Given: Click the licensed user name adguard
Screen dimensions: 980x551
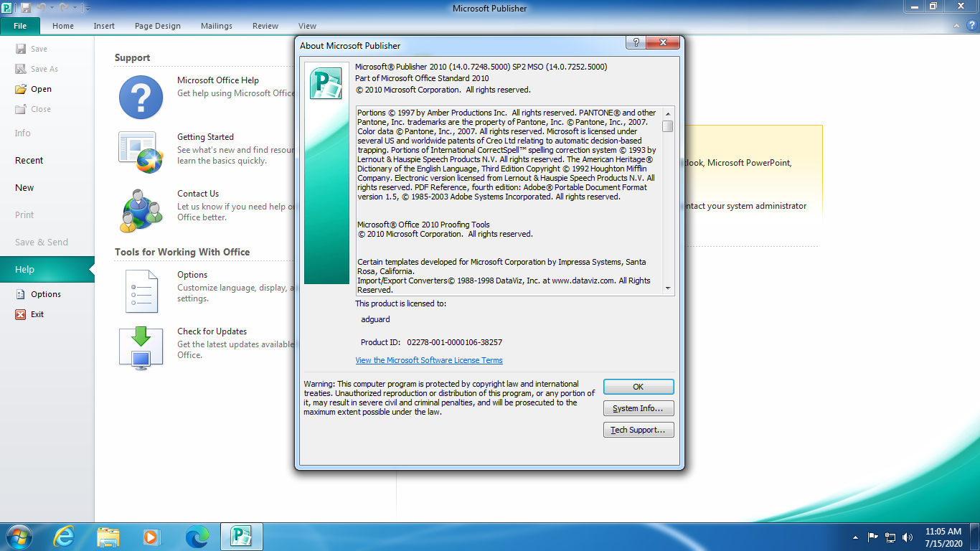Looking at the screenshot, I should click(376, 319).
